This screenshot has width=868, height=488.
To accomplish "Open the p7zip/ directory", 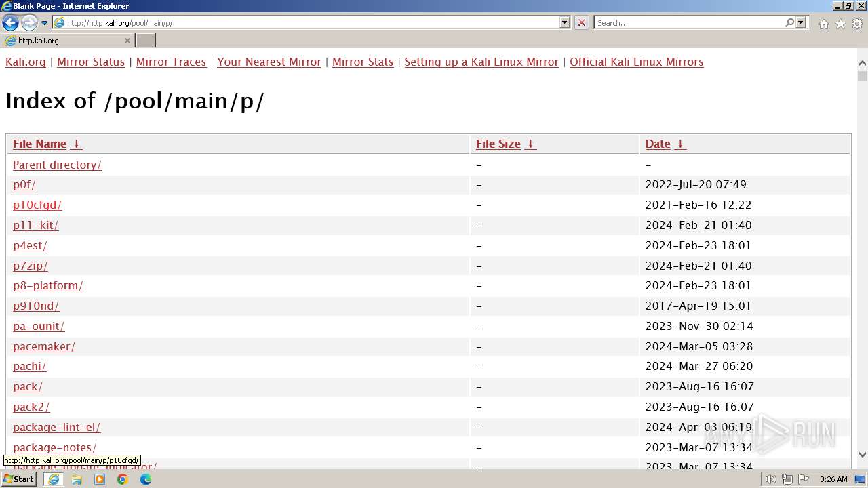I will (31, 266).
